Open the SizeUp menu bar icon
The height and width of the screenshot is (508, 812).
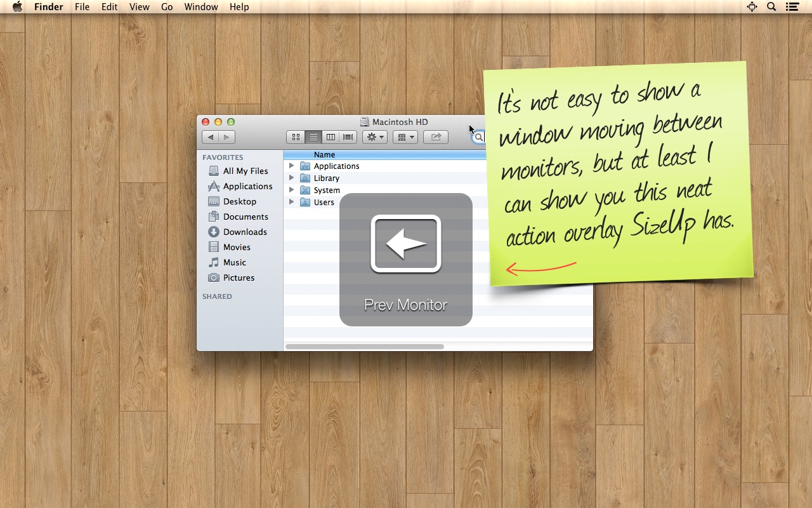coord(752,7)
